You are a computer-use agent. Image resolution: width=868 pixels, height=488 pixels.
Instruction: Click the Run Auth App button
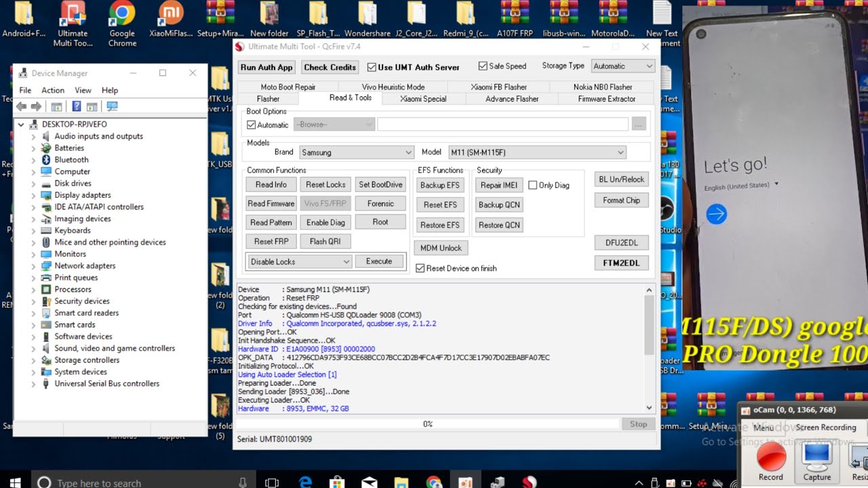coord(267,67)
